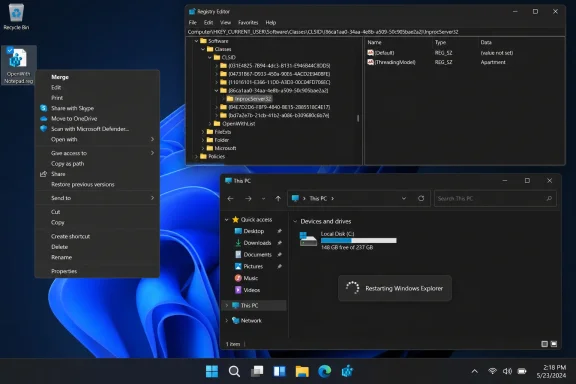
Task: Go up one folder level in This PC
Action: tap(278, 198)
